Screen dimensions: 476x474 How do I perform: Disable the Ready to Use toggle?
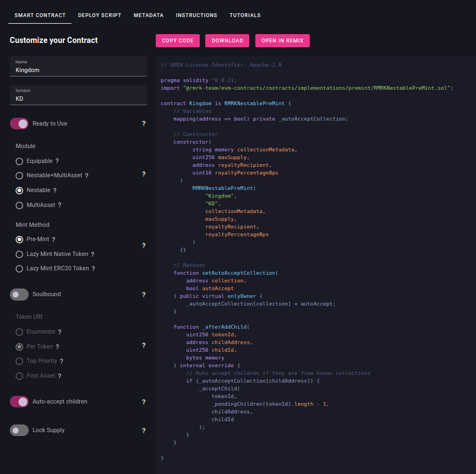(19, 124)
